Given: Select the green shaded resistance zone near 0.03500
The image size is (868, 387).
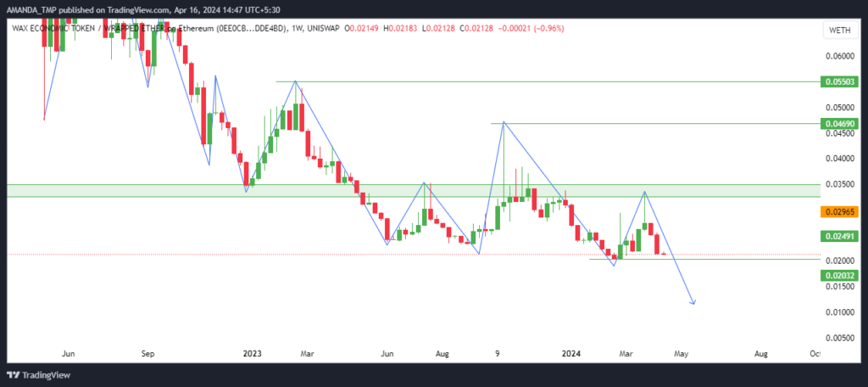Looking at the screenshot, I should pyautogui.click(x=413, y=190).
